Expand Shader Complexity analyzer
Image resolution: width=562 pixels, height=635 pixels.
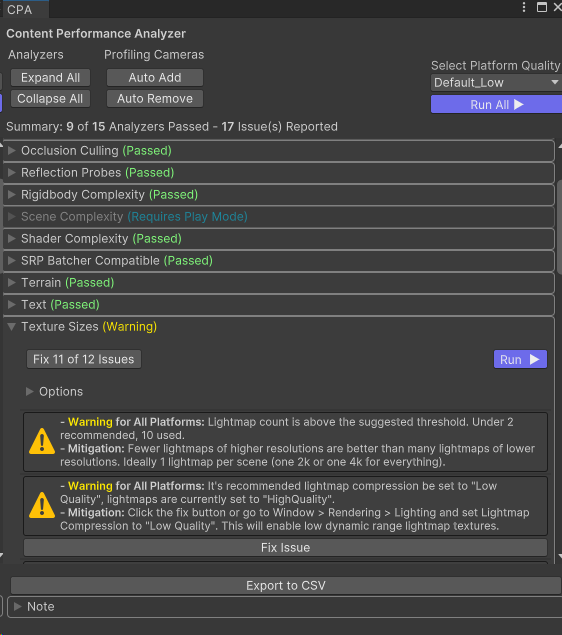coord(12,239)
